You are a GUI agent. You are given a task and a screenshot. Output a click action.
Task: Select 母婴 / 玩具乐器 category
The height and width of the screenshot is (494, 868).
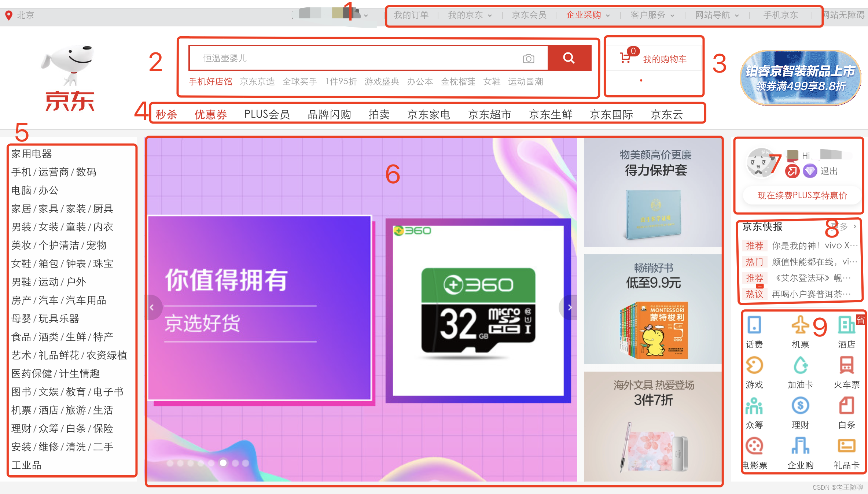coord(45,318)
